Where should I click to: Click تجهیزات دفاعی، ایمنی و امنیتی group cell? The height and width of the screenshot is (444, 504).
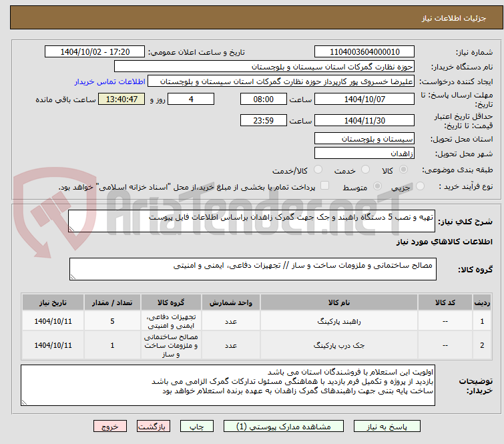click(x=171, y=321)
